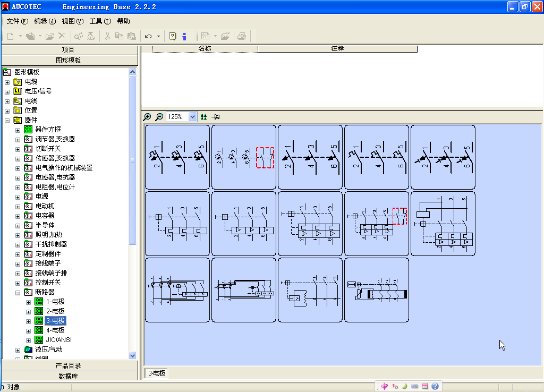544x392 pixels.
Task: Expand the JIC/ANSI tree node
Action: [x=29, y=340]
